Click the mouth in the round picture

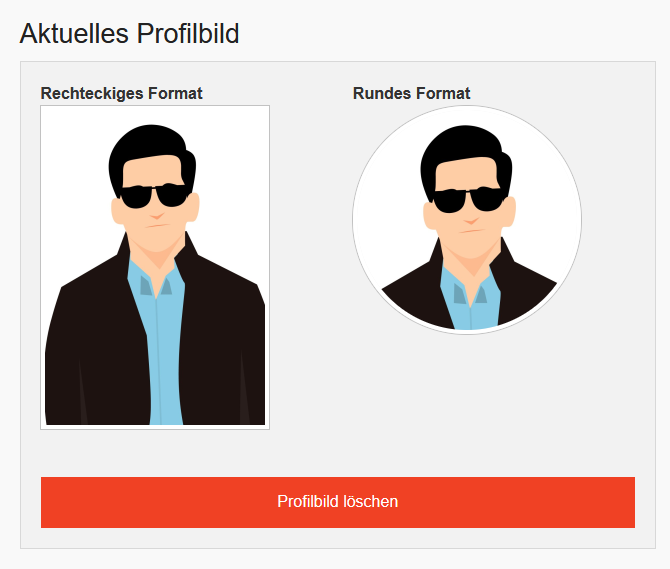pos(465,230)
